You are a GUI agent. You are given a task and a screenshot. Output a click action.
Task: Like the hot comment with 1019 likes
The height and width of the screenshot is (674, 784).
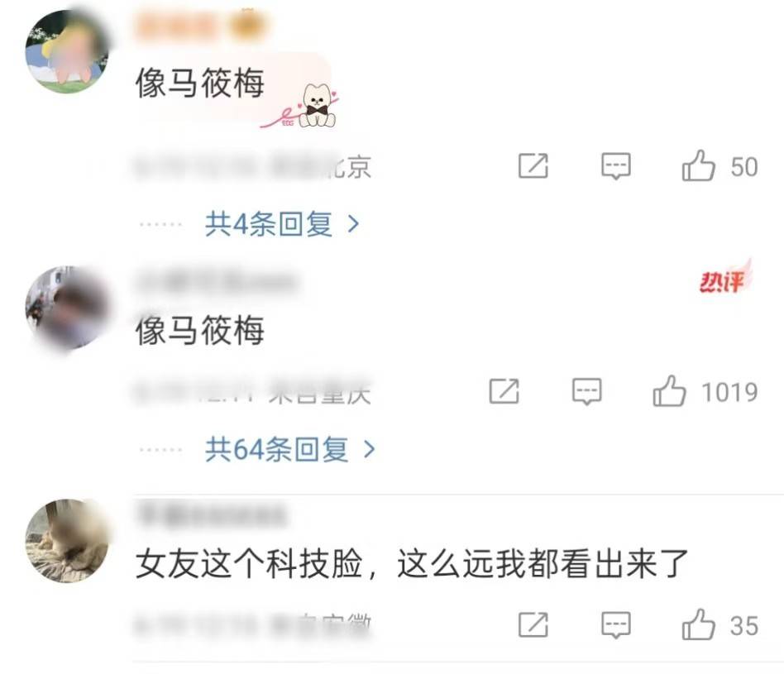click(669, 391)
